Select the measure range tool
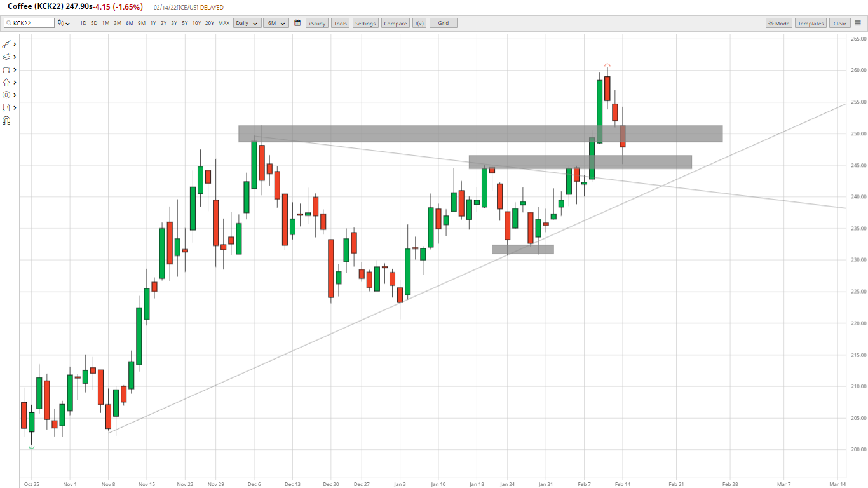868x488 pixels. (7, 108)
